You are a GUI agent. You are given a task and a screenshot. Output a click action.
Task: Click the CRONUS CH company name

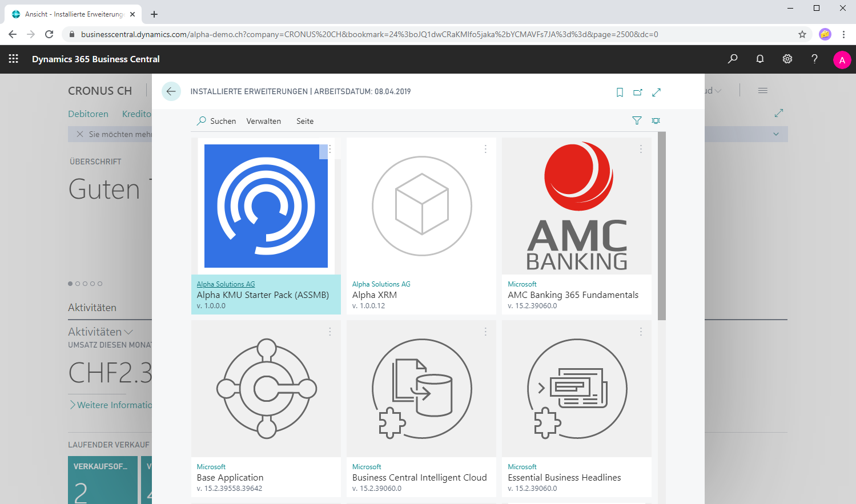pyautogui.click(x=100, y=91)
